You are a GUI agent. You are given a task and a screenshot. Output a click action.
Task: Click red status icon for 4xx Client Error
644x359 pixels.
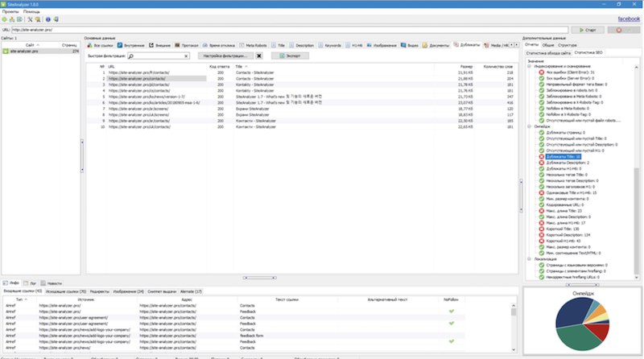[541, 72]
